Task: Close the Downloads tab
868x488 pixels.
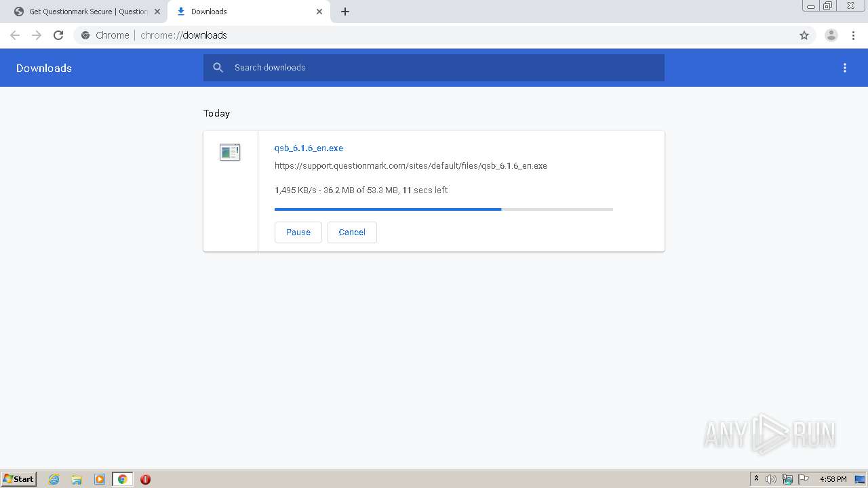Action: pos(319,12)
